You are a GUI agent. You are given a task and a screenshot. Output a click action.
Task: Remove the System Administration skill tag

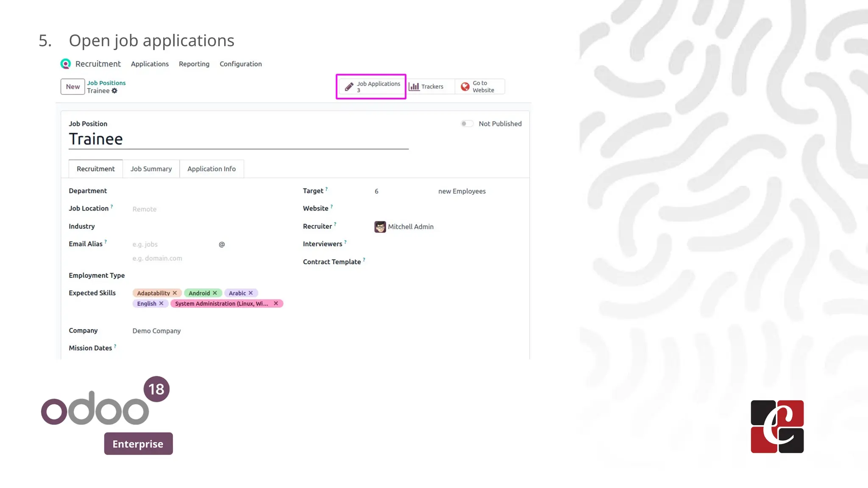[276, 304]
